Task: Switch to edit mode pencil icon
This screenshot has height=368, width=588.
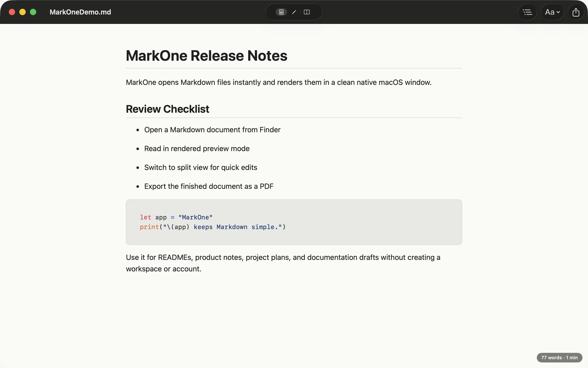Action: pos(294,12)
